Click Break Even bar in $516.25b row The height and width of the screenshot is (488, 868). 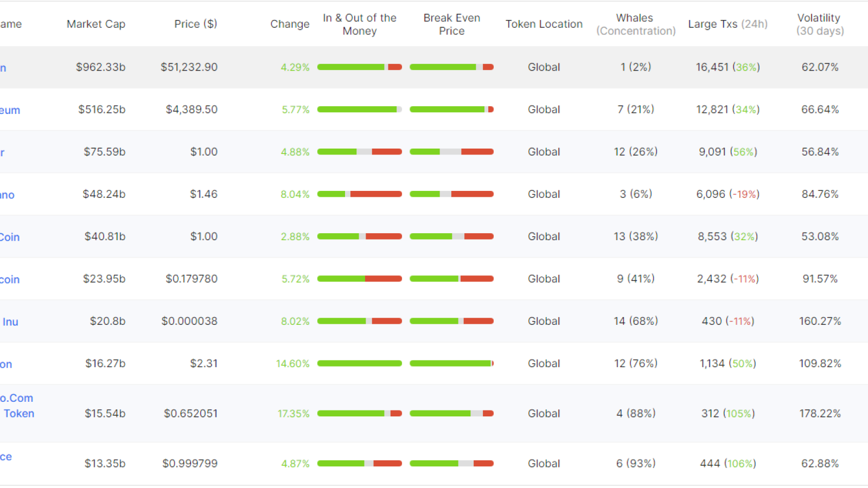tap(452, 110)
